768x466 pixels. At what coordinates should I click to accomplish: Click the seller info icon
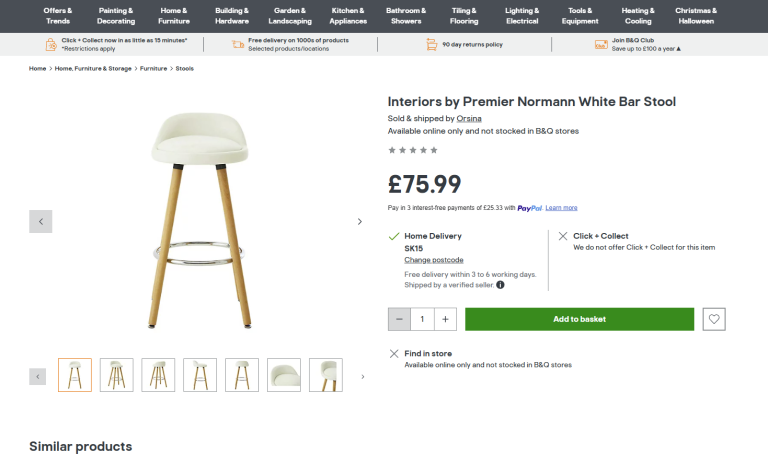pyautogui.click(x=500, y=285)
